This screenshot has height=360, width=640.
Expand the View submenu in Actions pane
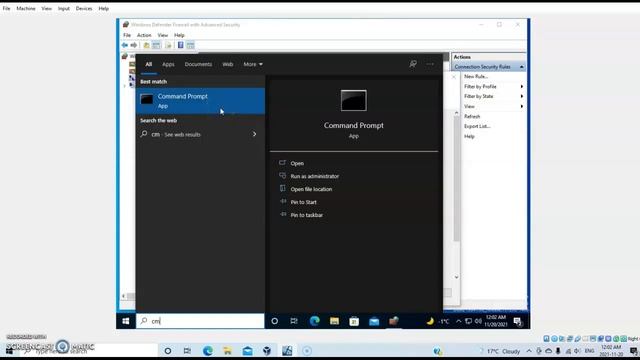(x=493, y=106)
